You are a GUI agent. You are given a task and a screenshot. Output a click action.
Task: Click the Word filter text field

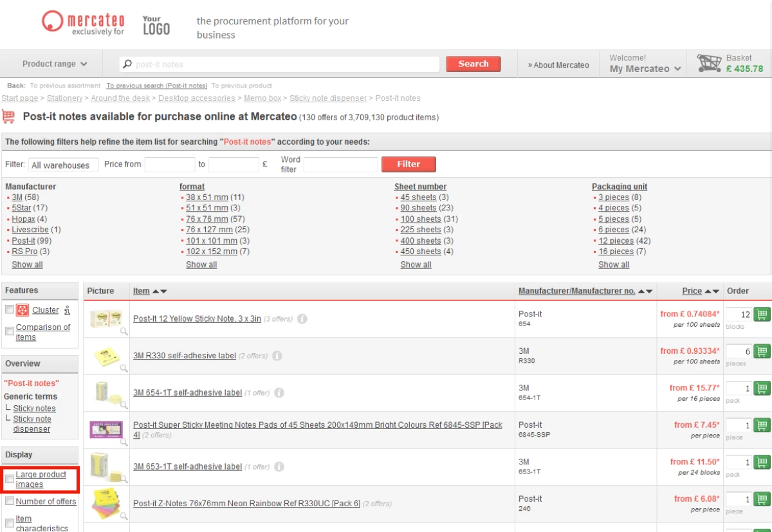(x=340, y=165)
